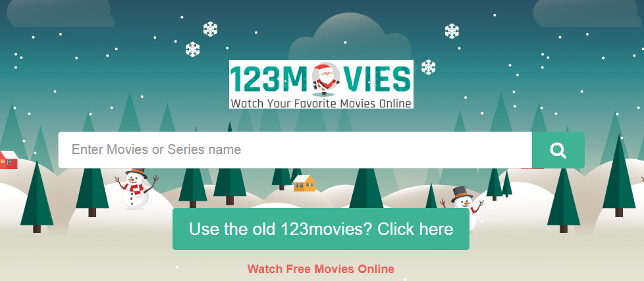Viewport: 644px width, 281px height.
Task: Select the Santa Claus icon in logo
Action: (327, 78)
